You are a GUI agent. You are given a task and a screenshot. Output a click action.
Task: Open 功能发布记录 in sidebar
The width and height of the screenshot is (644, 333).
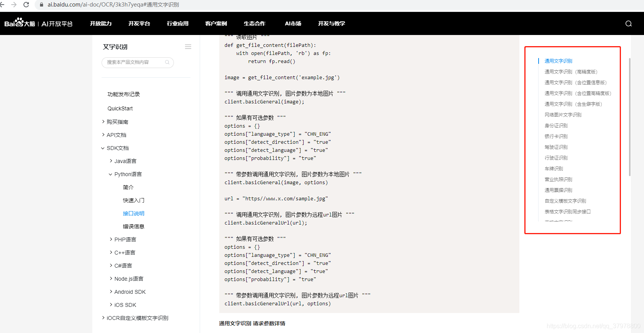point(123,94)
